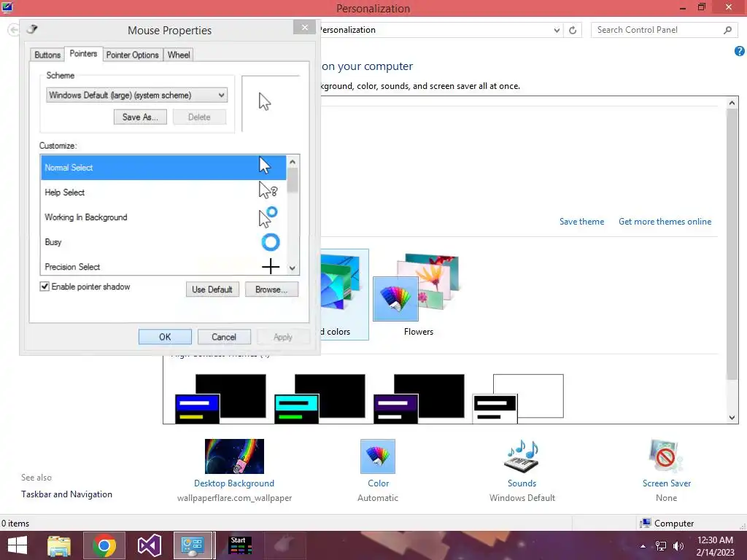Select the cyan high contrast theme

(x=320, y=399)
